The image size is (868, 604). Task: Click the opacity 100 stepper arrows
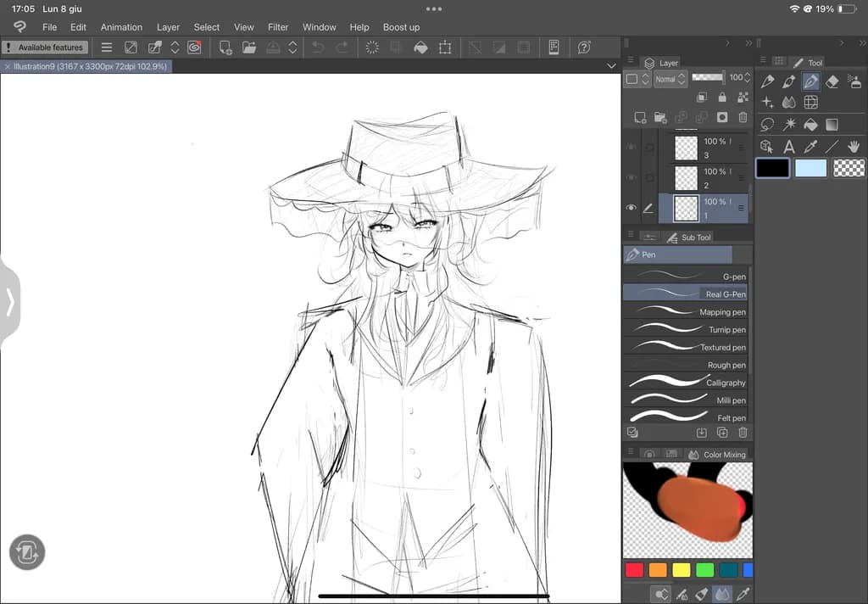point(748,78)
